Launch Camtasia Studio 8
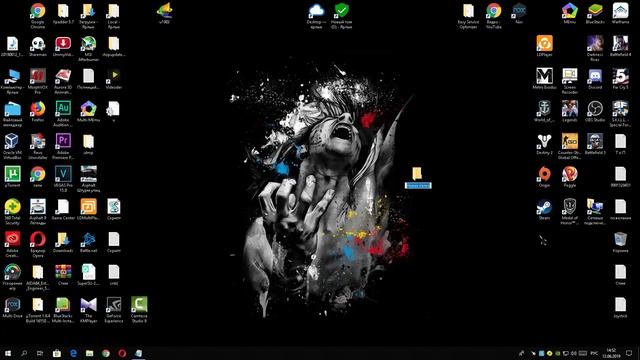This screenshot has height=360, width=640. (x=139, y=309)
